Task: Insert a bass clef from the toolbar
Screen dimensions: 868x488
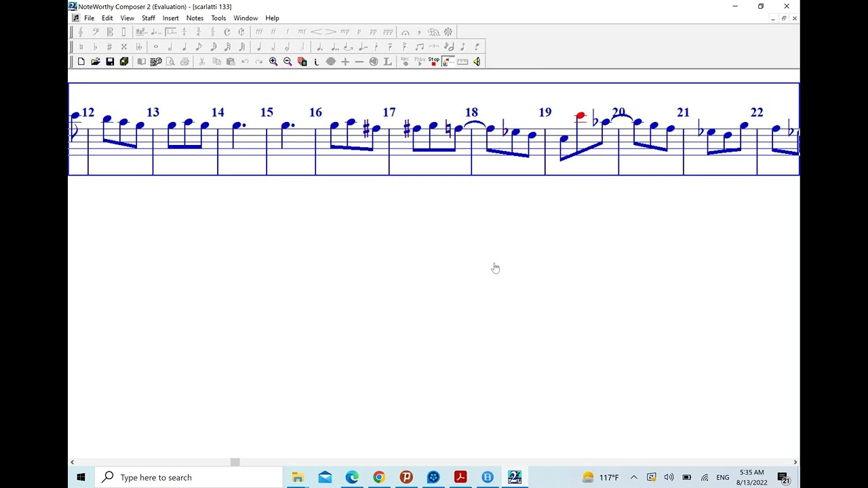Action: 96,32
